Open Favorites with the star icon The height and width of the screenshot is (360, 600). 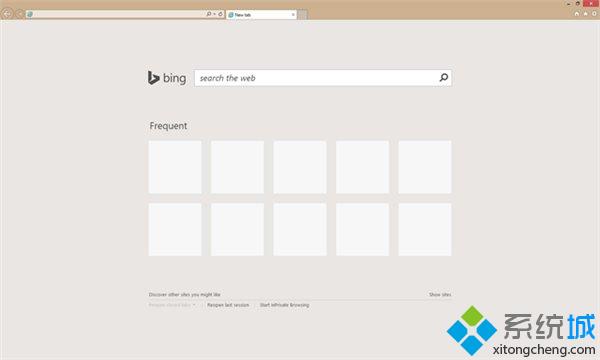[585, 14]
